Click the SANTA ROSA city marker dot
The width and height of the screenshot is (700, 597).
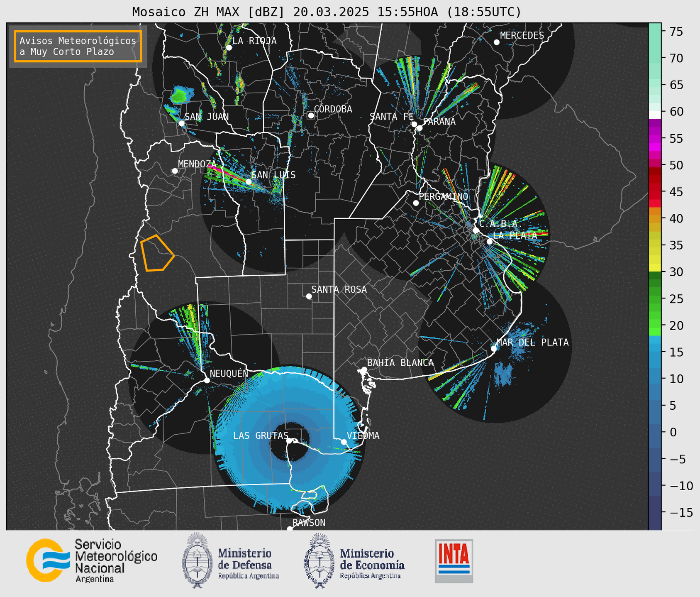click(x=309, y=296)
